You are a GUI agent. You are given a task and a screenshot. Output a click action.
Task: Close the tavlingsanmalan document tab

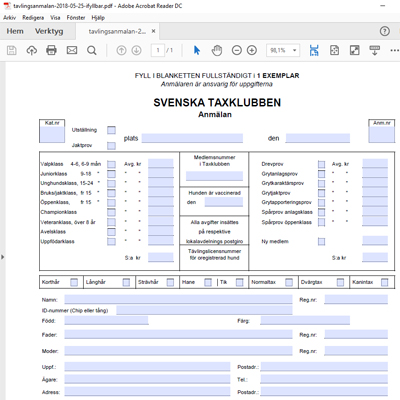(153, 31)
